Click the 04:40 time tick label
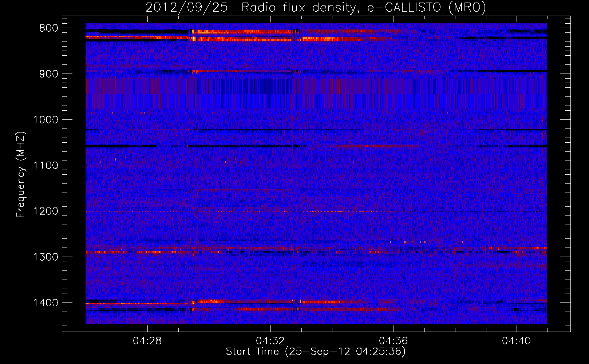589x364 pixels. click(x=516, y=341)
